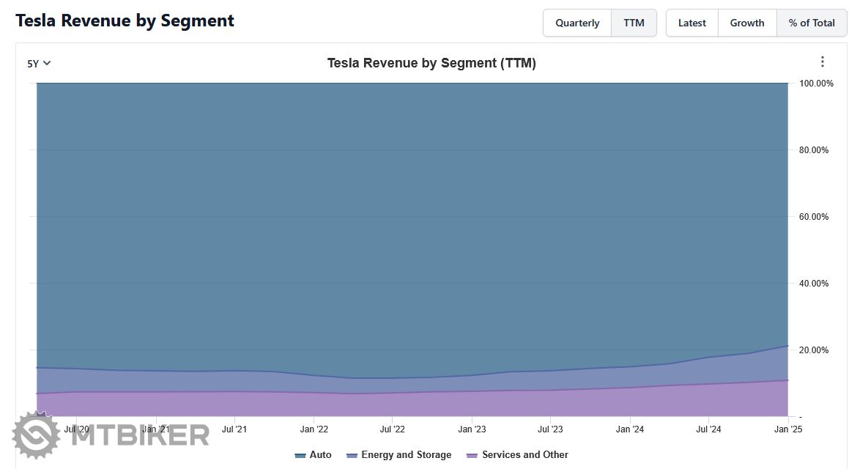Image resolution: width=868 pixels, height=469 pixels.
Task: Click the large blue Auto chart area
Action: click(410, 220)
